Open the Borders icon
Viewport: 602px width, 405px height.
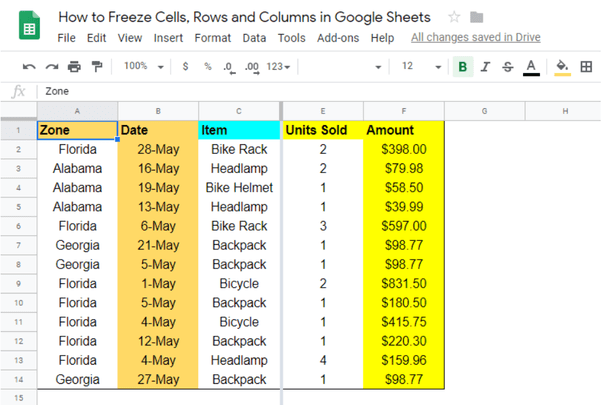586,67
